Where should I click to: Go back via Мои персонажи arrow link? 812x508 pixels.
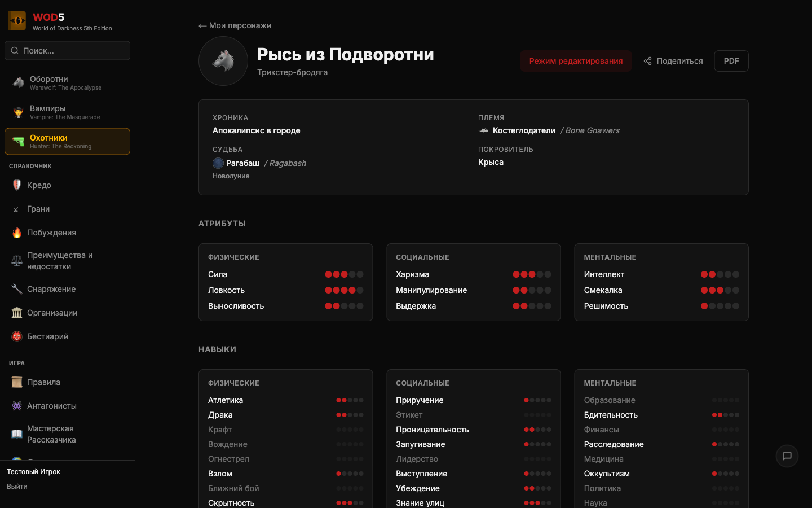click(x=235, y=25)
